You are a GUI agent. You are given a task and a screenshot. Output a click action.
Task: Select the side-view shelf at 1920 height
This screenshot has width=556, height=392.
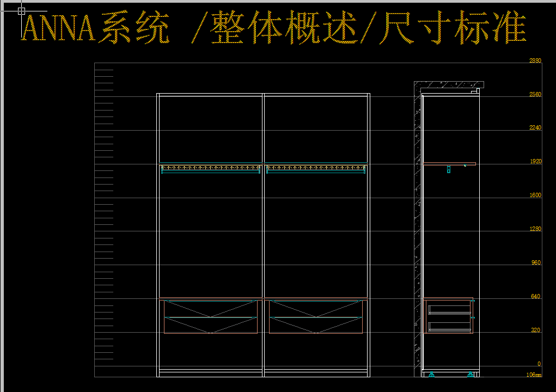coord(449,163)
